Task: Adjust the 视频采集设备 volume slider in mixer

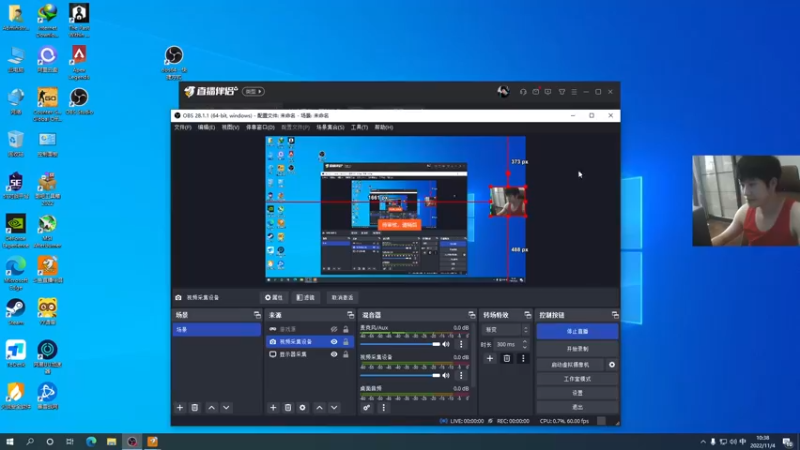Action: [399, 376]
